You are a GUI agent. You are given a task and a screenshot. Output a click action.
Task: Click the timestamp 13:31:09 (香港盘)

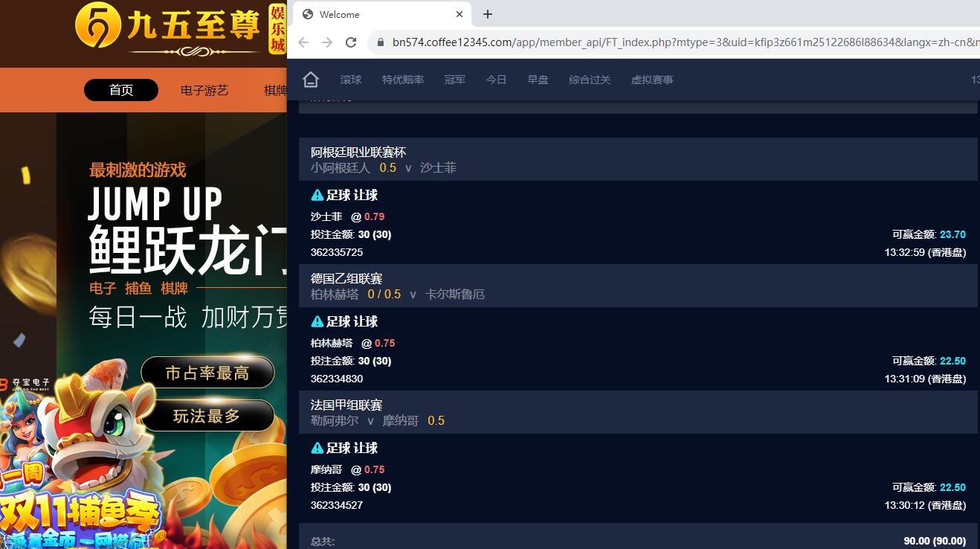925,379
